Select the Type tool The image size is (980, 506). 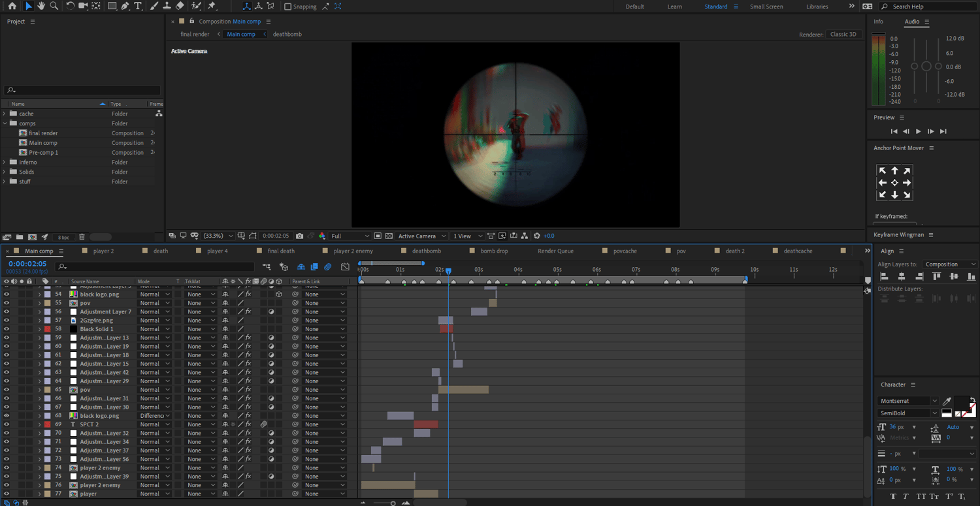tap(138, 6)
